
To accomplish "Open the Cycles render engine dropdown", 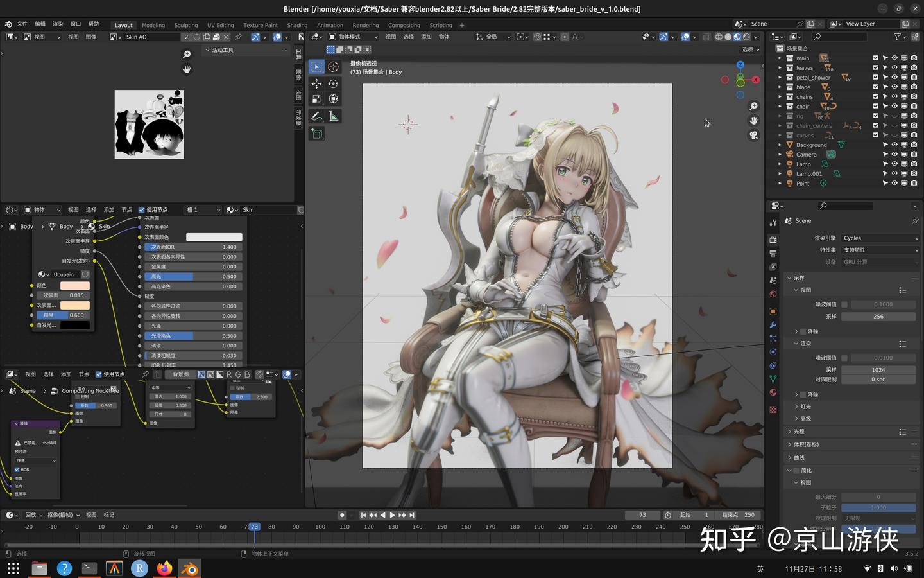I will coord(879,238).
